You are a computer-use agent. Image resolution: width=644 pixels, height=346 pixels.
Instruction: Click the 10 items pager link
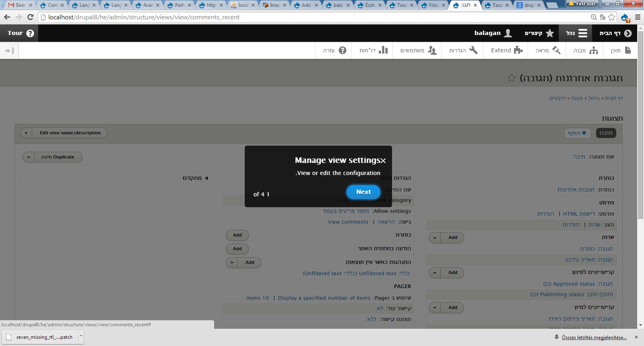[x=258, y=298]
